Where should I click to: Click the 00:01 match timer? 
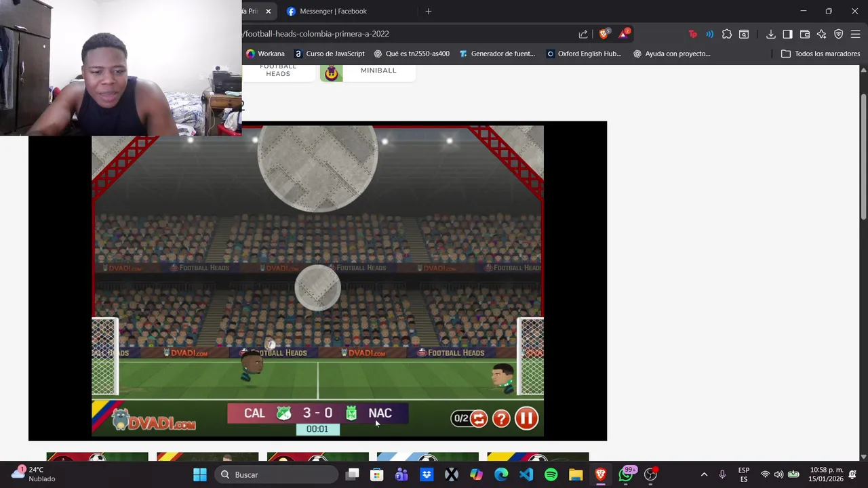point(317,429)
